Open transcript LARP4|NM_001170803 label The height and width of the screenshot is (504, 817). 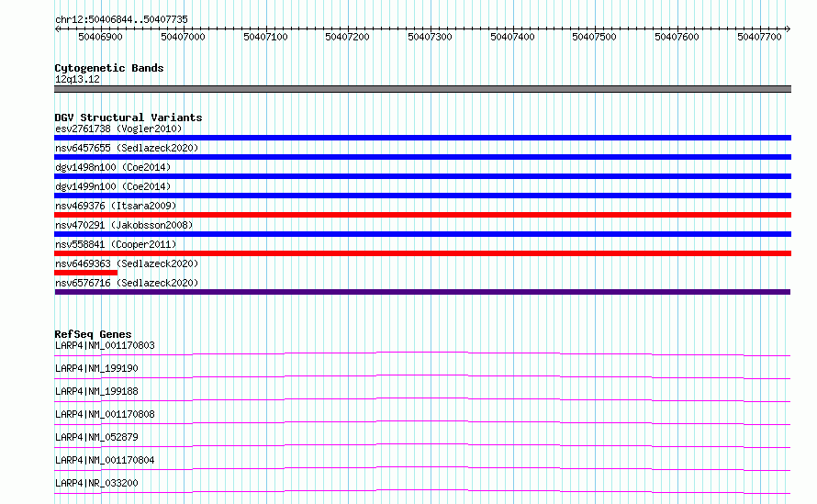(x=105, y=345)
